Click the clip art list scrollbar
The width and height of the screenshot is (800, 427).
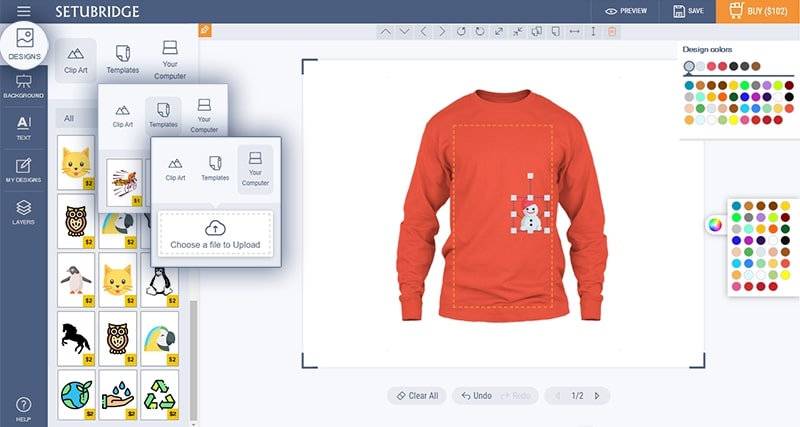(x=193, y=360)
